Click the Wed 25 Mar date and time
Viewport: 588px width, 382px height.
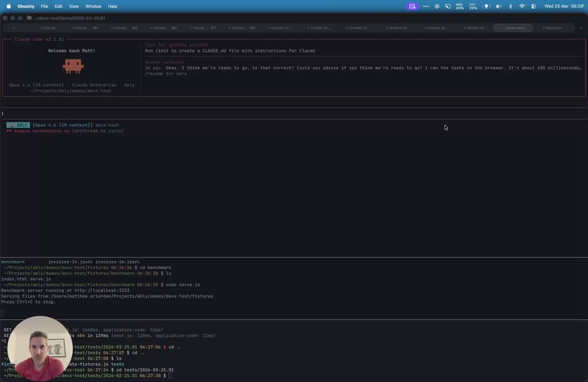tap(564, 6)
